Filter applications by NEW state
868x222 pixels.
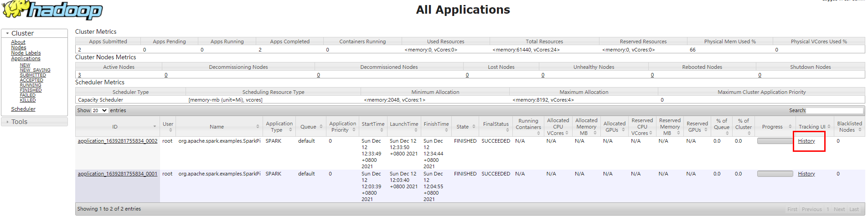(x=25, y=65)
